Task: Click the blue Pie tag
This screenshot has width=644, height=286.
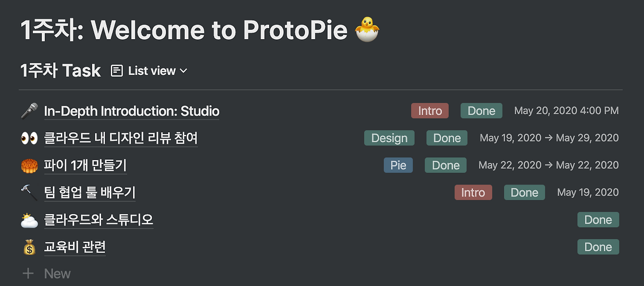Action: (398, 165)
